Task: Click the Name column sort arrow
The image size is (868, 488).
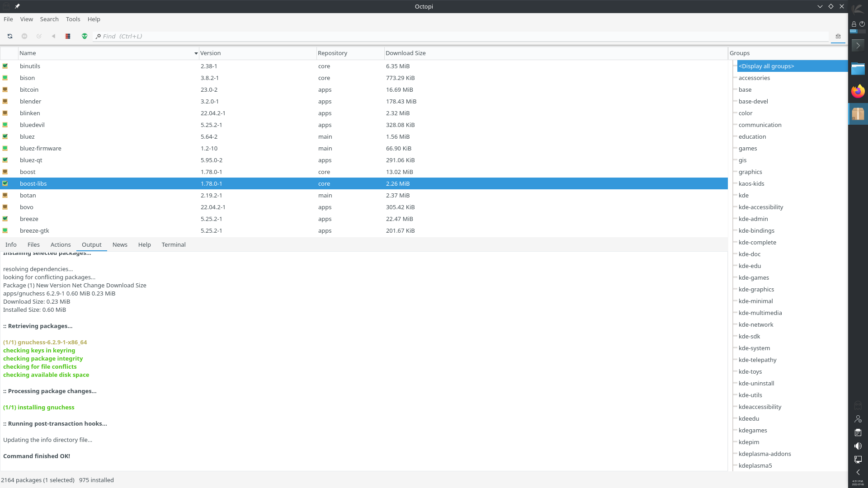Action: 196,53
